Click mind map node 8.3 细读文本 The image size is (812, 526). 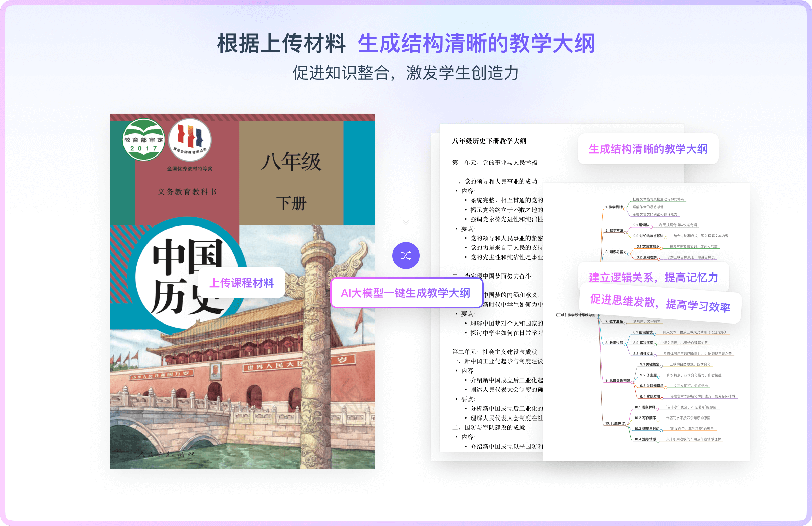tap(643, 354)
